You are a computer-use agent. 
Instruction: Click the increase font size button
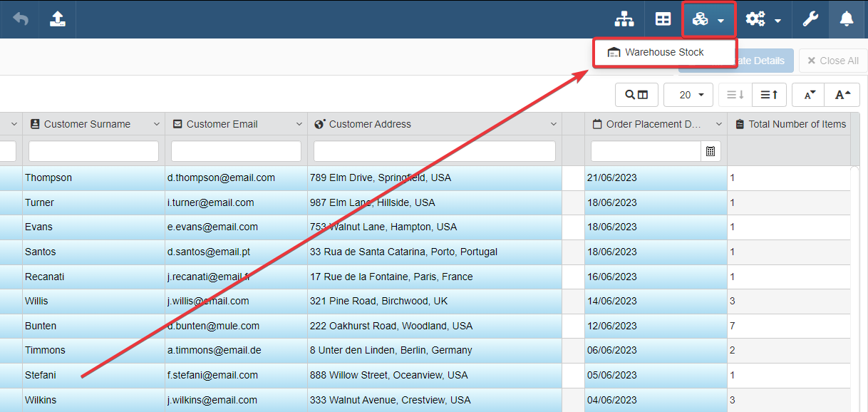click(842, 95)
